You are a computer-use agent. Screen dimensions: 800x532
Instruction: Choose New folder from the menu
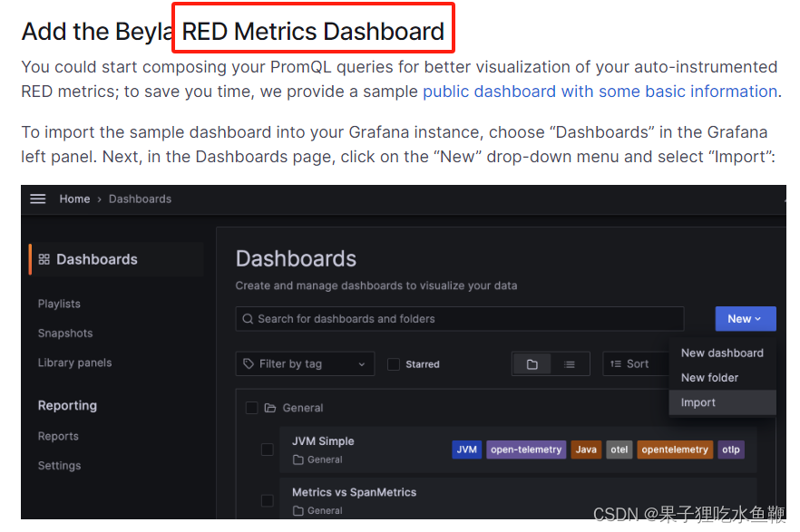point(722,378)
